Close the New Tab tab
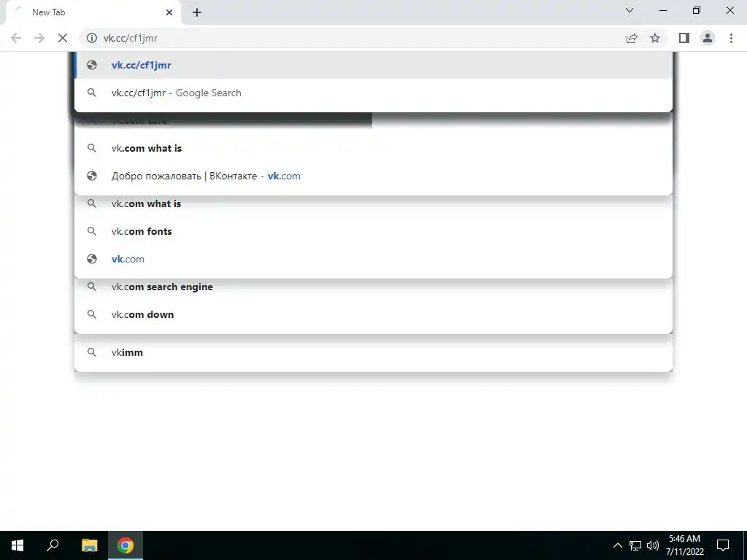The image size is (747, 560). point(169,12)
